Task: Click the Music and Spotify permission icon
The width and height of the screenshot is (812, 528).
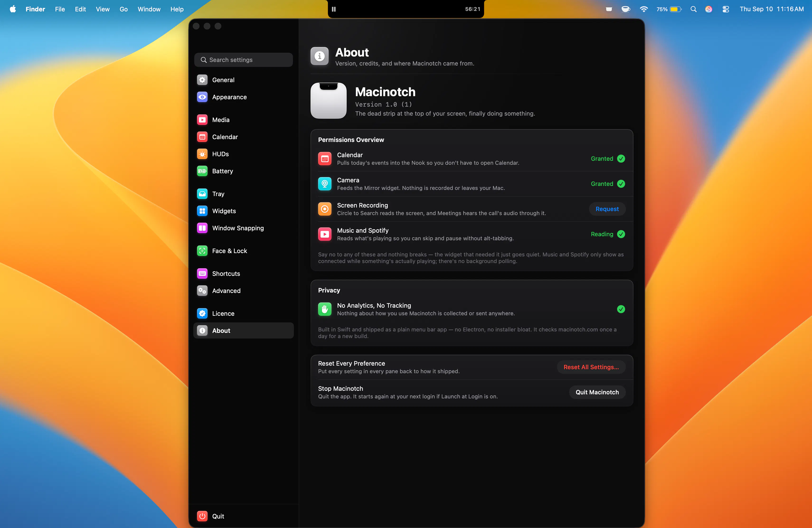Action: tap(325, 234)
